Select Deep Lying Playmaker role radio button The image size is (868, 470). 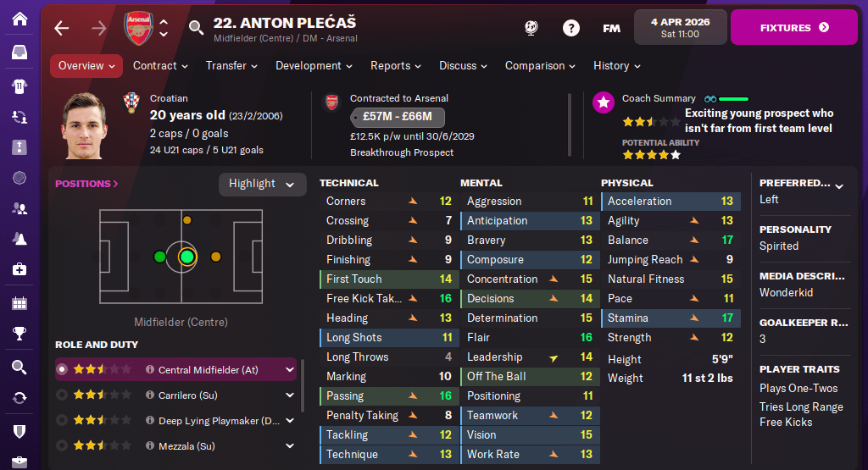coord(61,420)
